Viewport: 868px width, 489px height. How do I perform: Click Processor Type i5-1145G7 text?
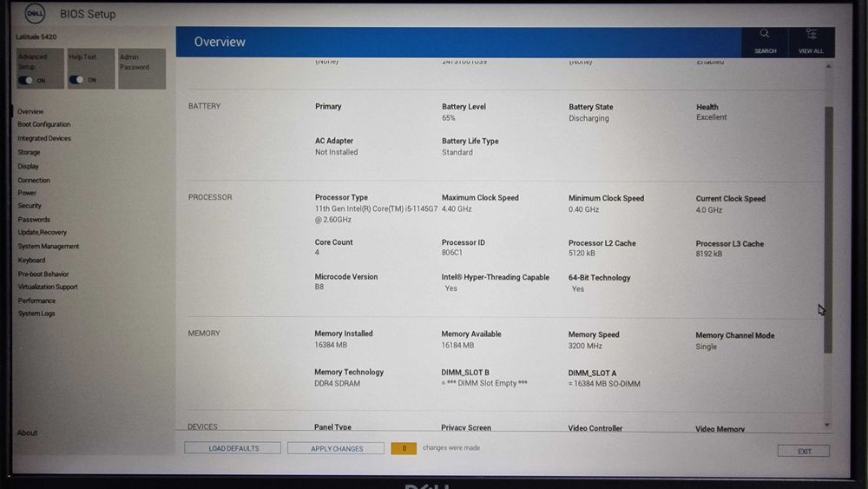click(377, 214)
